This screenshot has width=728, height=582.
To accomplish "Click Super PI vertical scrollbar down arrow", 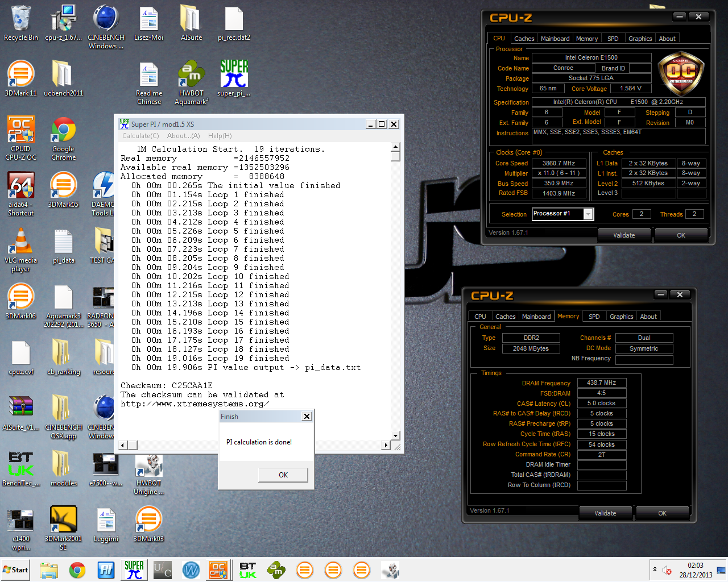I will point(395,436).
